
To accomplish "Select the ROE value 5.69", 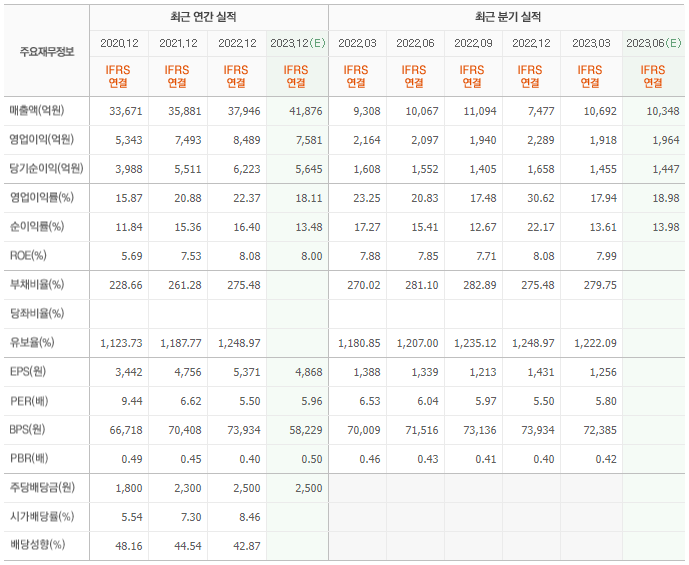I will click(132, 256).
